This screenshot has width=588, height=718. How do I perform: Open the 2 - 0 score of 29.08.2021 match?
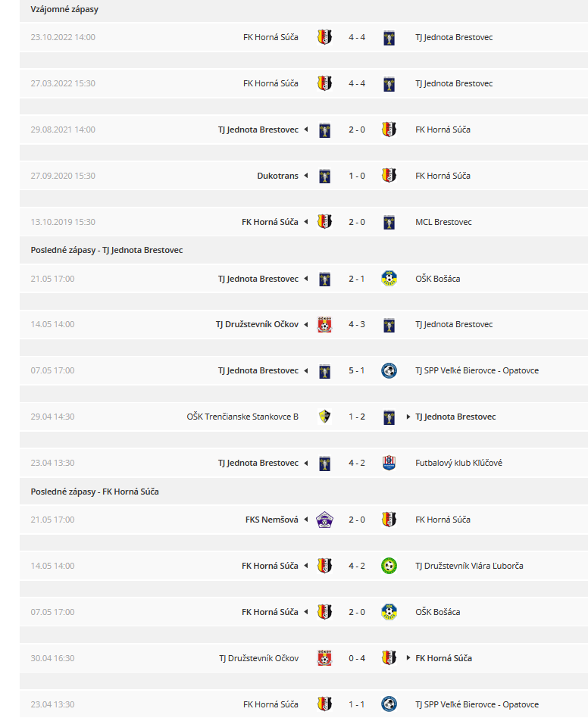357,130
